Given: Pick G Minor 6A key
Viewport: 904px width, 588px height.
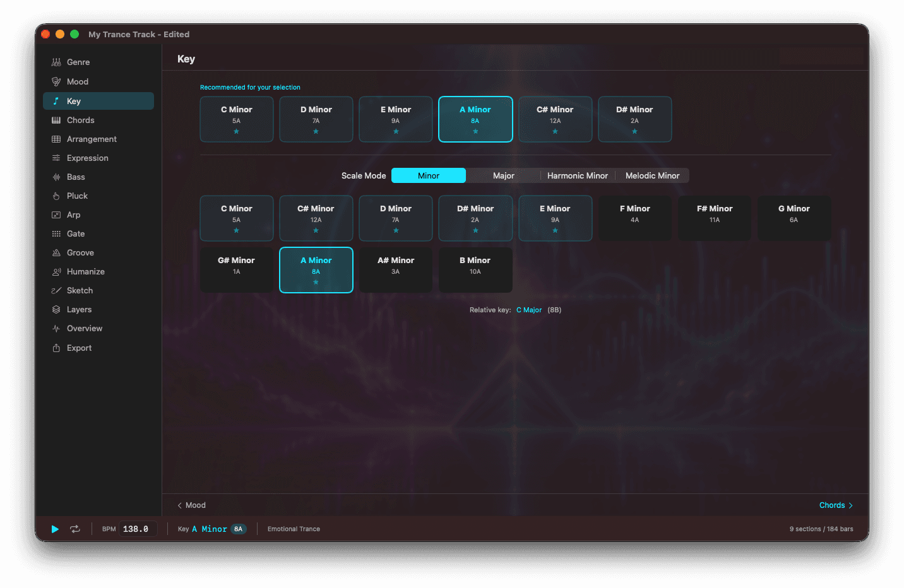Looking at the screenshot, I should click(x=794, y=218).
